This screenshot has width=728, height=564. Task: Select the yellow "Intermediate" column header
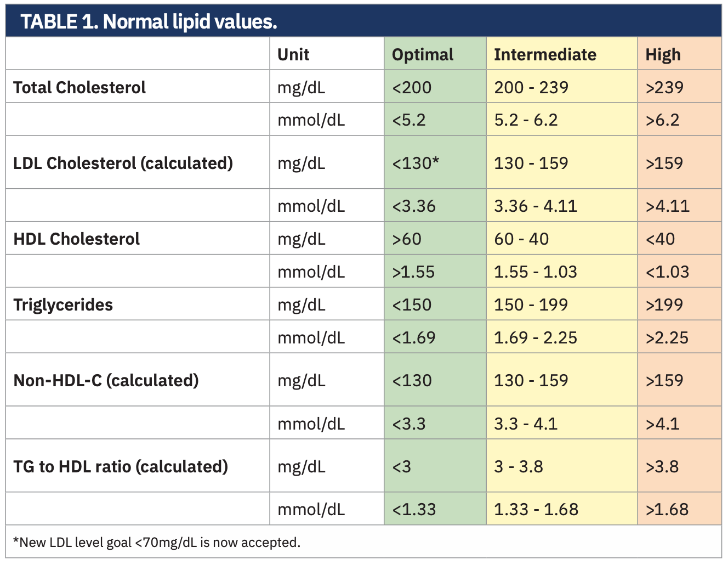(x=545, y=54)
